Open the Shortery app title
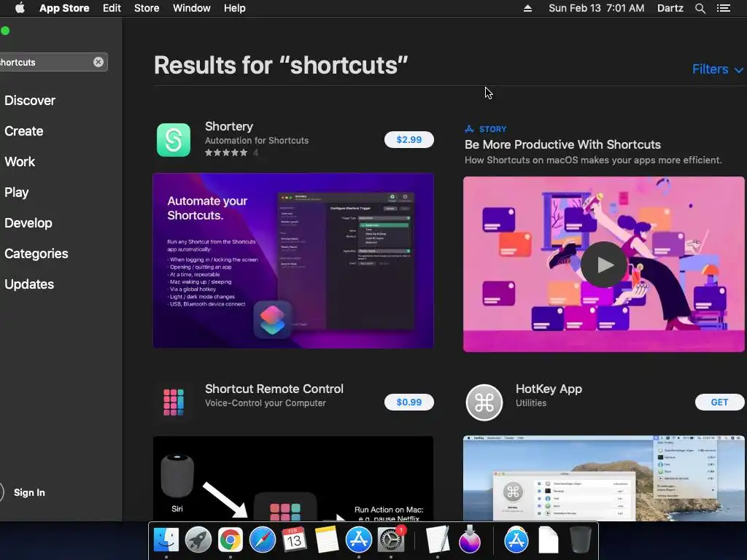This screenshot has width=747, height=560. (x=228, y=126)
